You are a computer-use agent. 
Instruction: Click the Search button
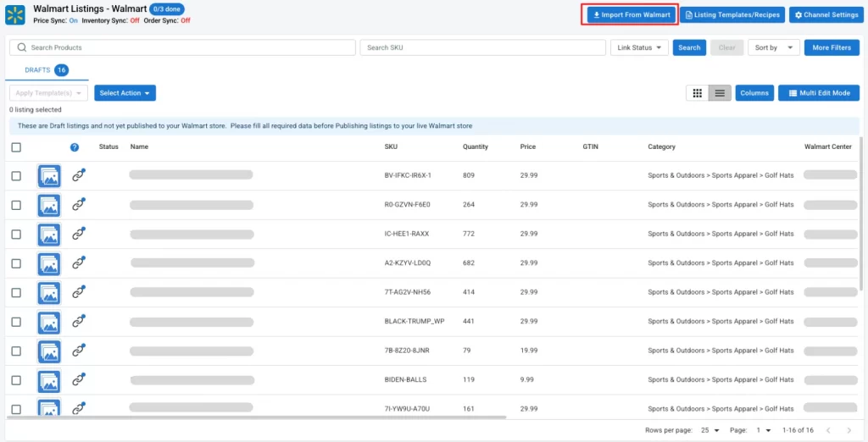pos(689,47)
